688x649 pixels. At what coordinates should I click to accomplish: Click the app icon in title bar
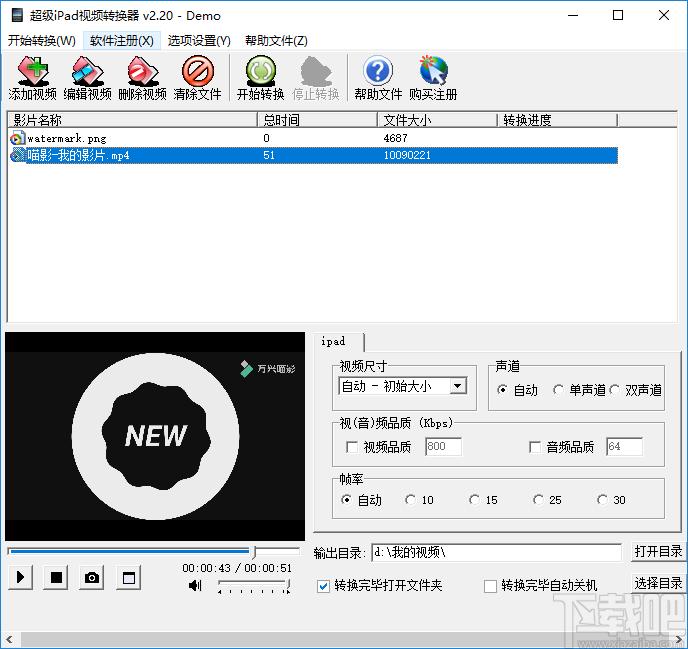(x=18, y=15)
